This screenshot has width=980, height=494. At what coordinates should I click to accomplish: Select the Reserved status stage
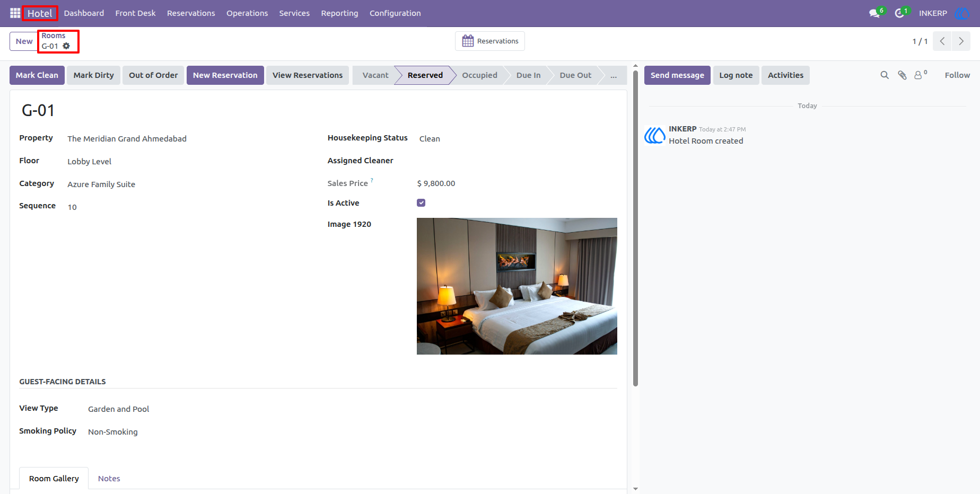coord(425,75)
